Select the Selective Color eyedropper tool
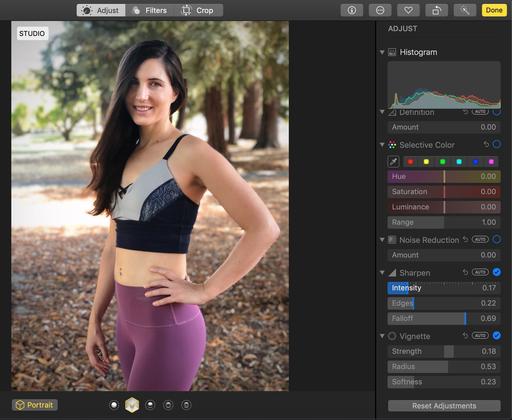This screenshot has height=420, width=512. [394, 162]
